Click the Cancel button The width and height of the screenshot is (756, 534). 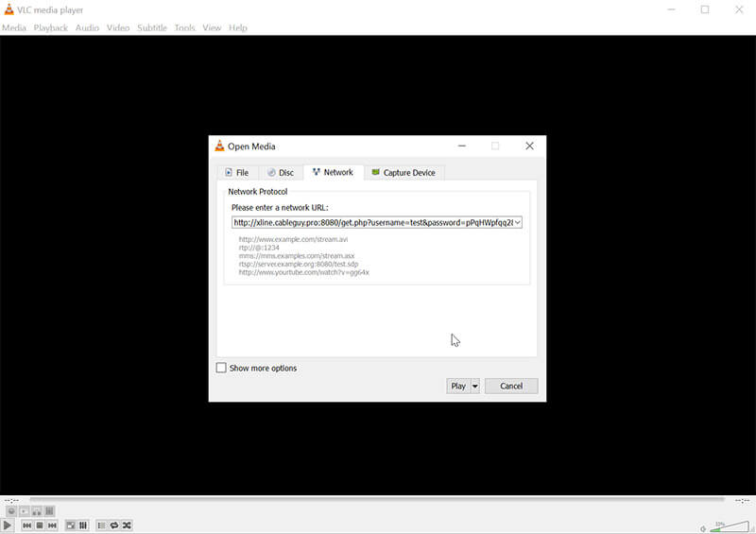pyautogui.click(x=511, y=386)
